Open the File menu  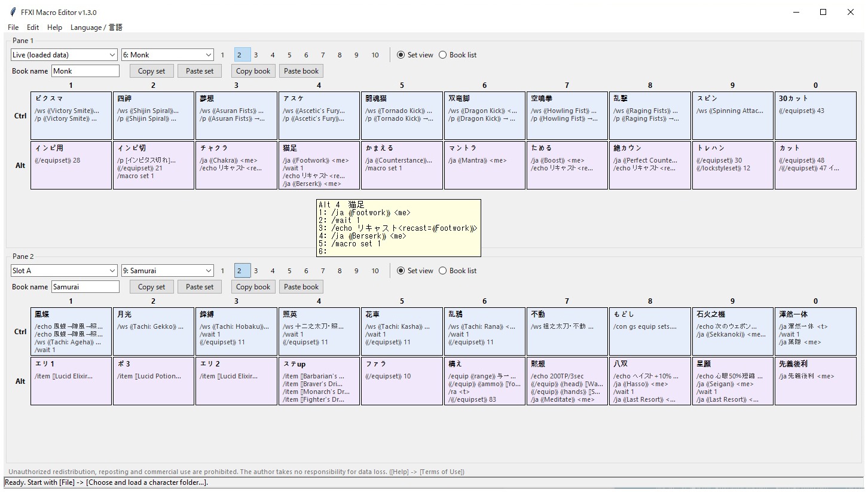click(13, 27)
